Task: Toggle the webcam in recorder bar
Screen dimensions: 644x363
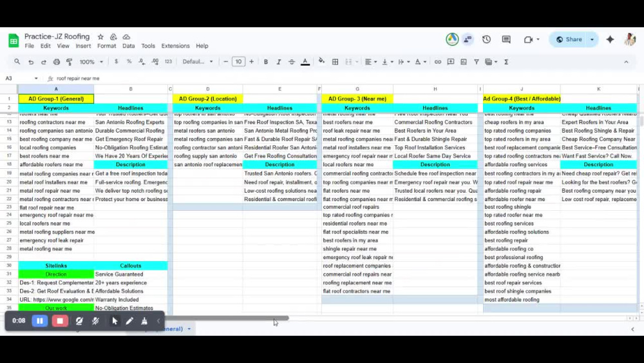Action: click(x=79, y=321)
